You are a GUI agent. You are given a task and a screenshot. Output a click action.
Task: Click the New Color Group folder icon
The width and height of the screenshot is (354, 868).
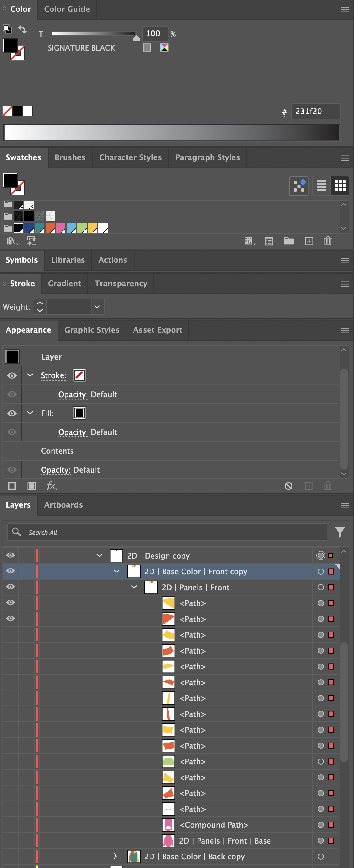pos(288,241)
